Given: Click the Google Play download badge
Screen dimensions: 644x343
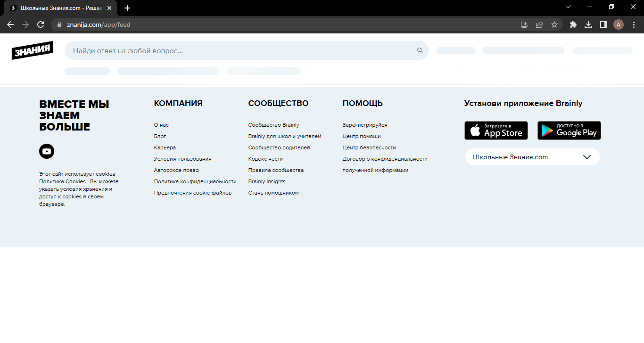Looking at the screenshot, I should pyautogui.click(x=569, y=131).
